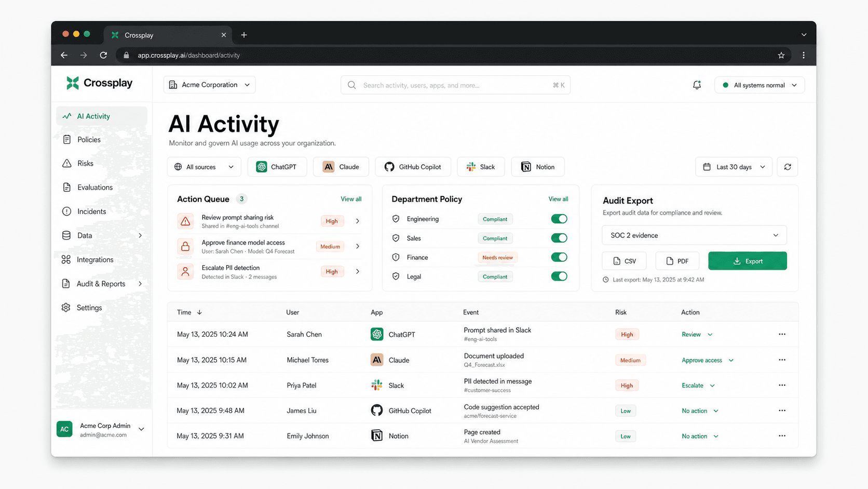Toggle Finance department policy switch
The height and width of the screenshot is (489, 868).
click(559, 257)
